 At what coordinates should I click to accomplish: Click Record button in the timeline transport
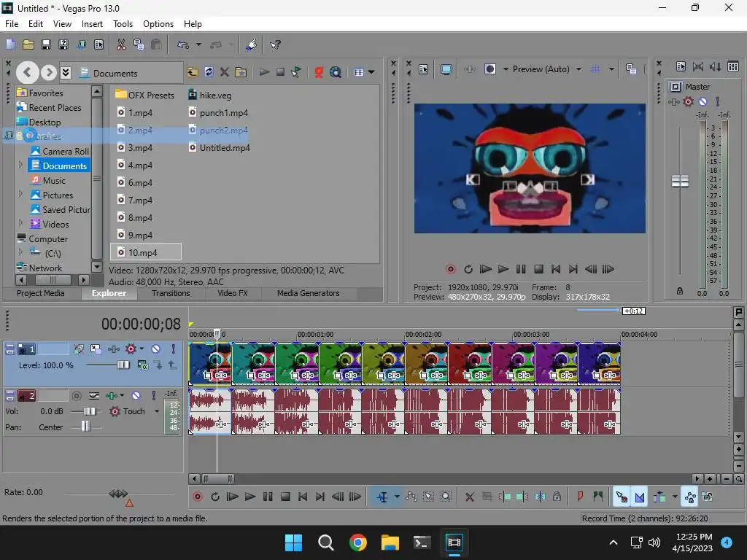point(198,497)
